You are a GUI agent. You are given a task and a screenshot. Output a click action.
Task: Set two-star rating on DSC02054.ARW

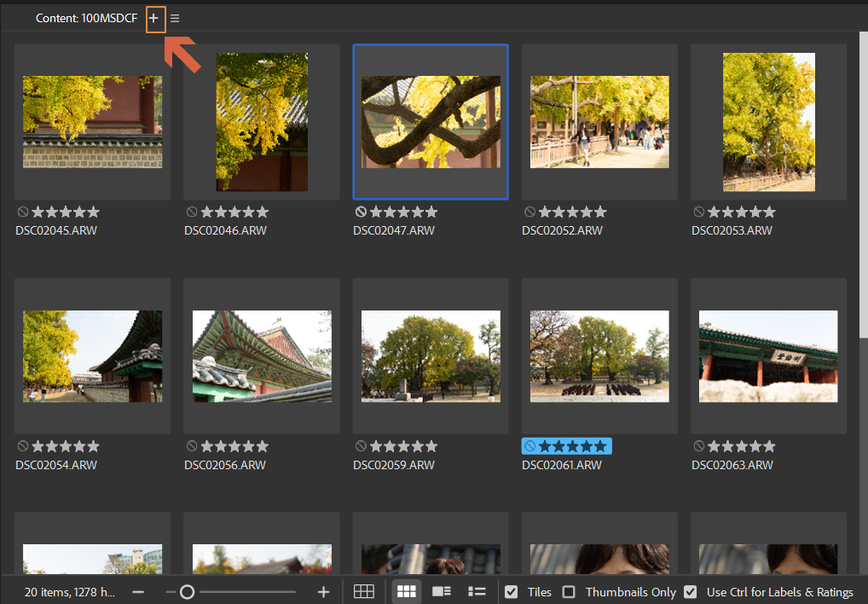(52, 445)
